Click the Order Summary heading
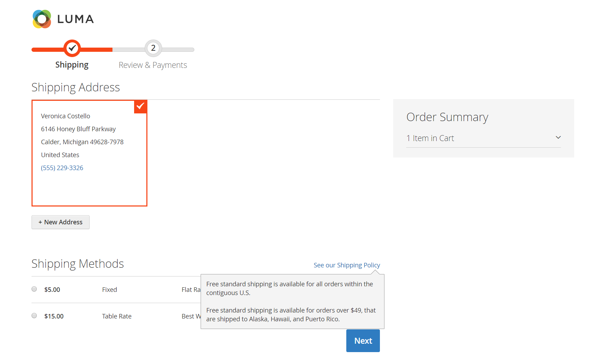Image resolution: width=604 pixels, height=364 pixels. (x=447, y=117)
